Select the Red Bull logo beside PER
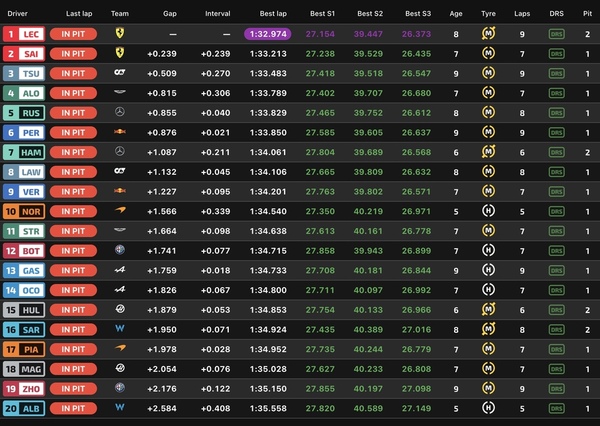600x426 pixels. (120, 132)
